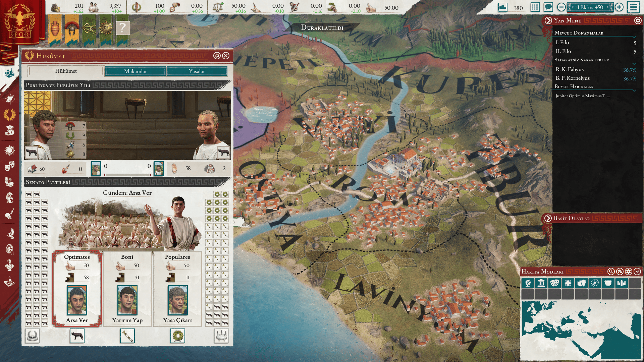The height and width of the screenshot is (362, 644).
Task: Open the dagger intrigue sidebar tab
Action: point(10,214)
